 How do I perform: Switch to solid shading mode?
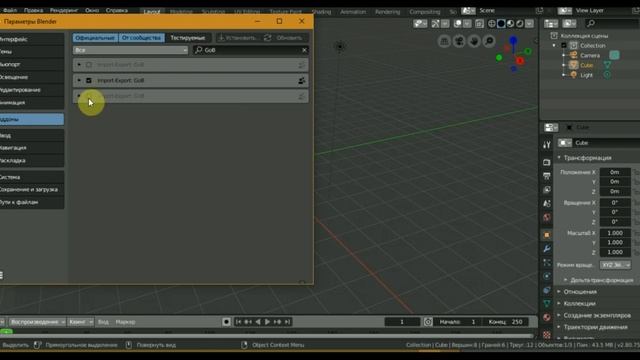501,24
